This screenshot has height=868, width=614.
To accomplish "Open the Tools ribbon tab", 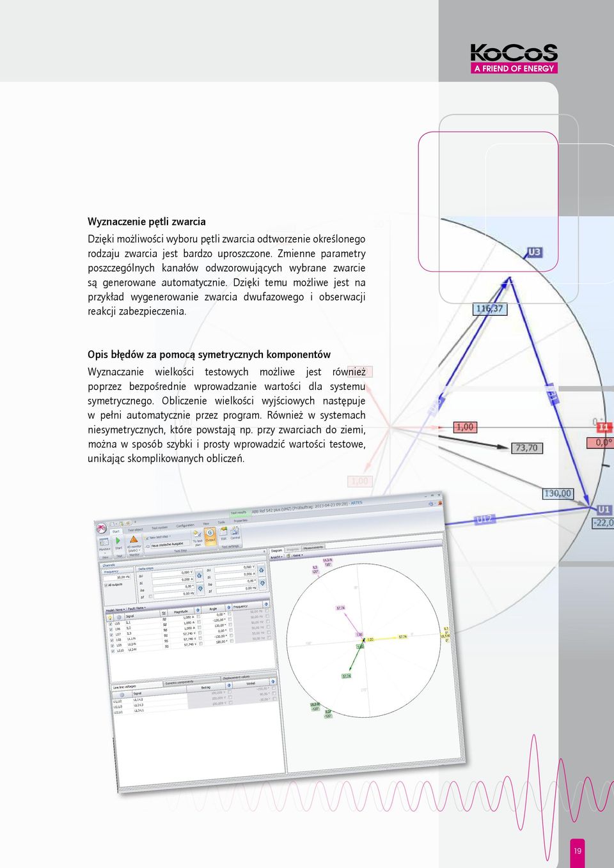I will [x=221, y=522].
